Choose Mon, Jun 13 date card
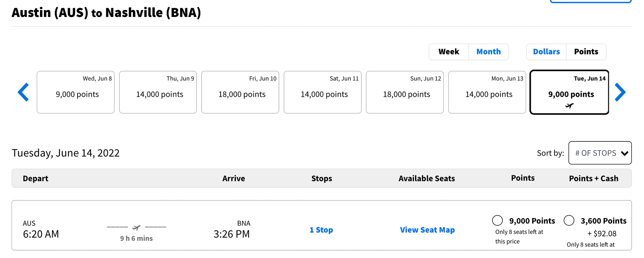The width and height of the screenshot is (644, 258). click(487, 92)
